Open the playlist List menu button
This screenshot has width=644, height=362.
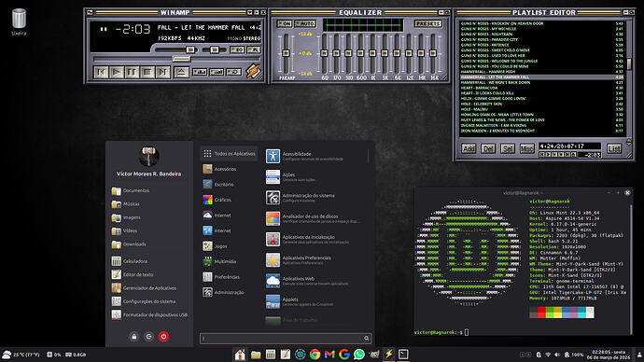click(x=614, y=148)
